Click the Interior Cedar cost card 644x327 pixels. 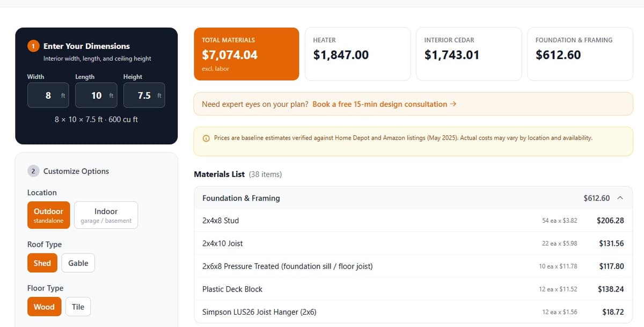pos(469,54)
